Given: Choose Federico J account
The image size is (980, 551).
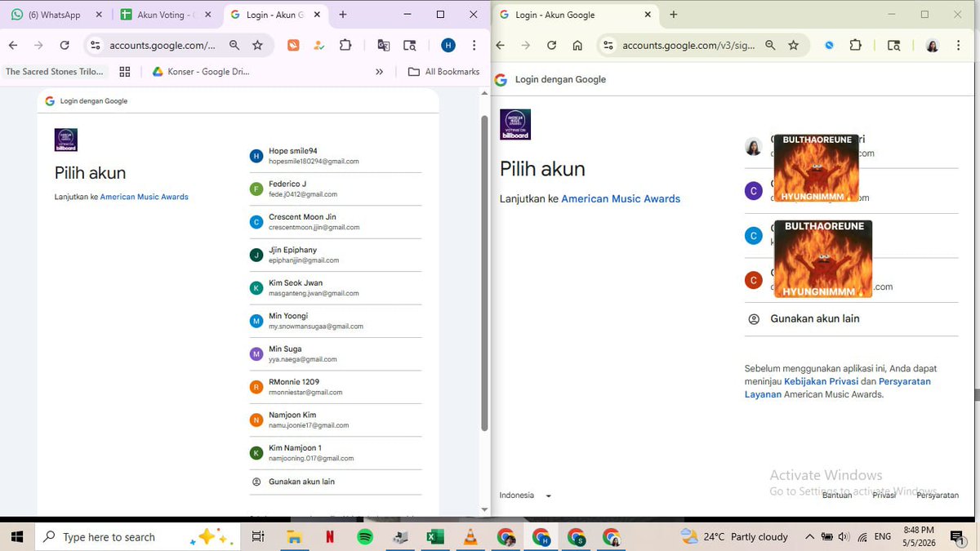Looking at the screenshot, I should 335,189.
